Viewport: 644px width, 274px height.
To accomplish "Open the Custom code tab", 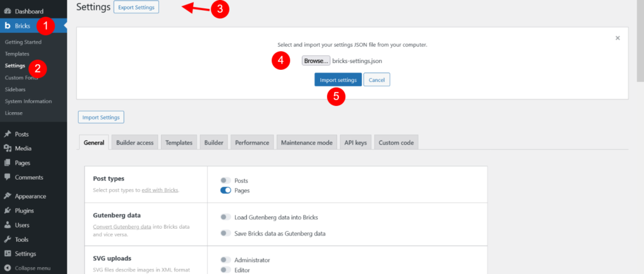I will click(x=396, y=143).
